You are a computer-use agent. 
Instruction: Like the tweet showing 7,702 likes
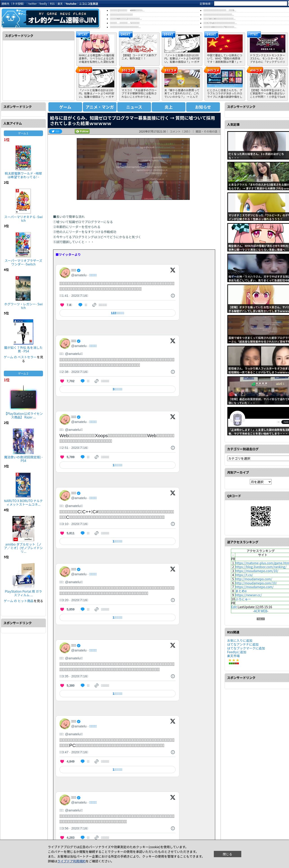[x=62, y=381]
